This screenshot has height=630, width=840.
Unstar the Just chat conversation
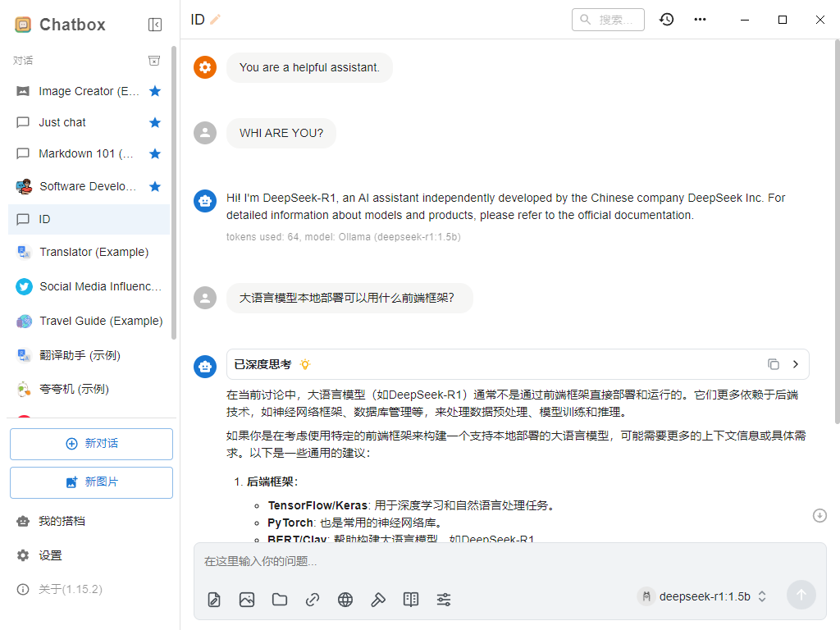pyautogui.click(x=155, y=123)
